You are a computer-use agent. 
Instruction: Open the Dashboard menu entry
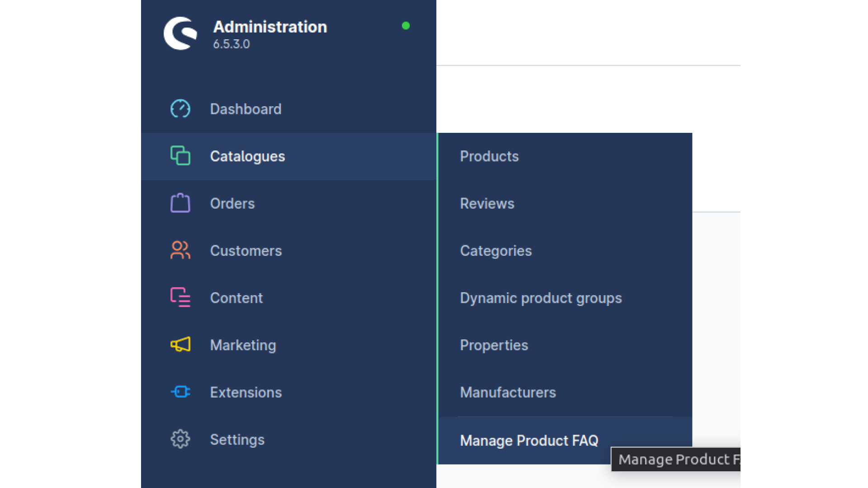[288, 109]
